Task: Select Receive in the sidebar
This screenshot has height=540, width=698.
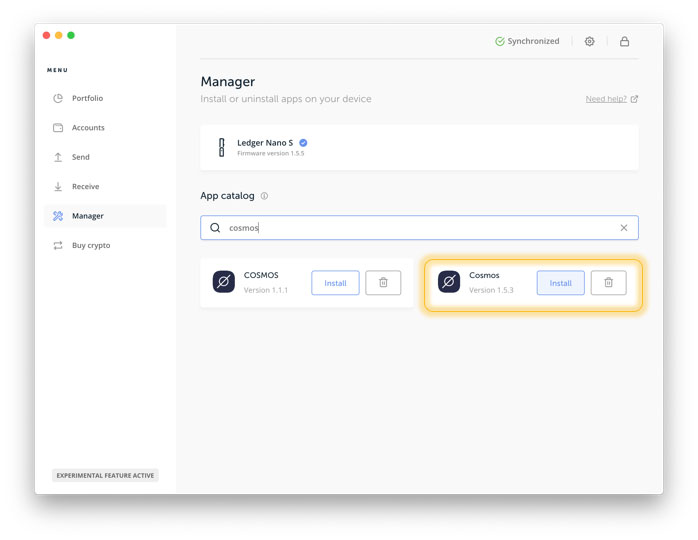Action: point(85,186)
